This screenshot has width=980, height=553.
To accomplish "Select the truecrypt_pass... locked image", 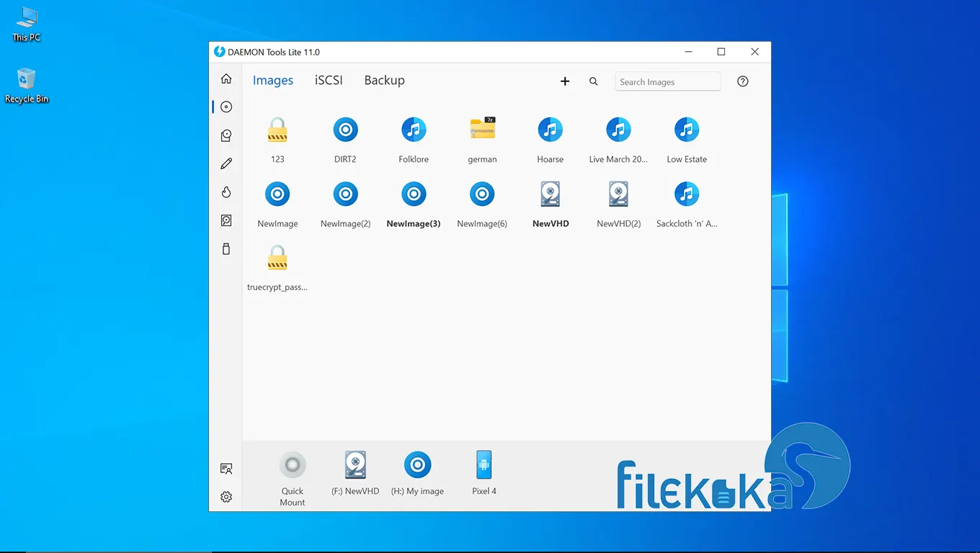I will tap(277, 258).
